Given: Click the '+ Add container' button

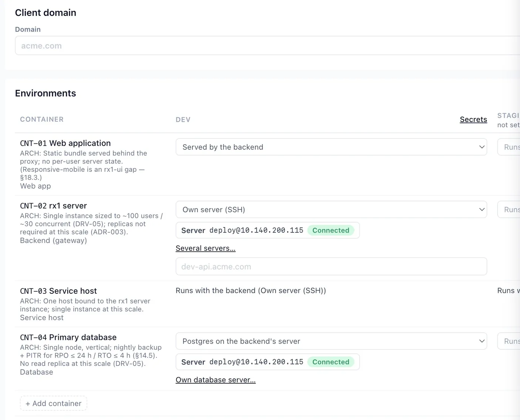Looking at the screenshot, I should 53,403.
